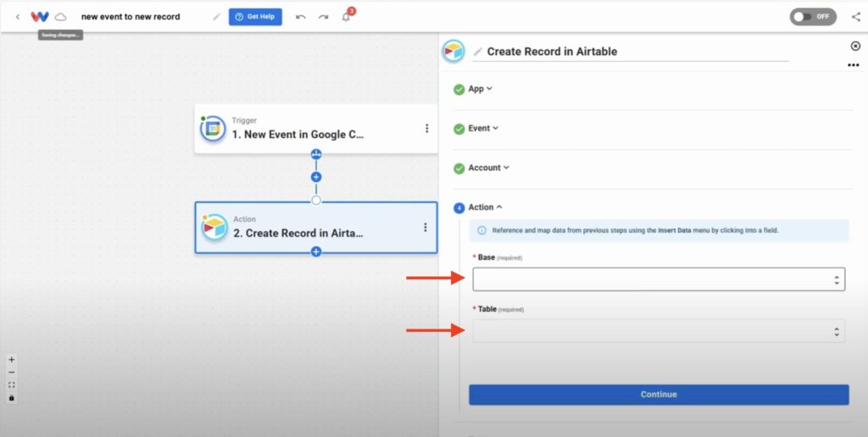
Task: Click the Account section green checkmark
Action: click(459, 169)
